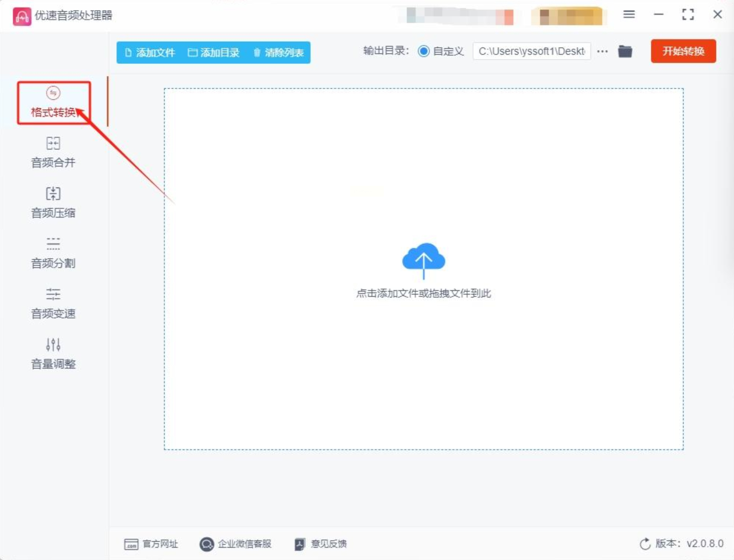Open the 音量调整 volume adjust tool
This screenshot has width=734, height=560.
(x=53, y=353)
